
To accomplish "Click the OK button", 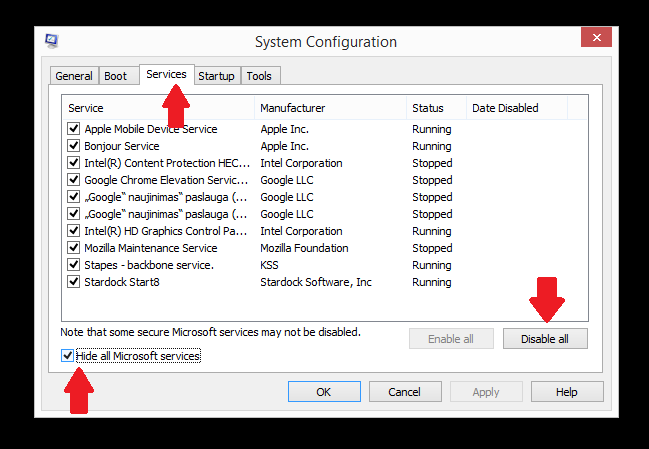I will (x=323, y=392).
